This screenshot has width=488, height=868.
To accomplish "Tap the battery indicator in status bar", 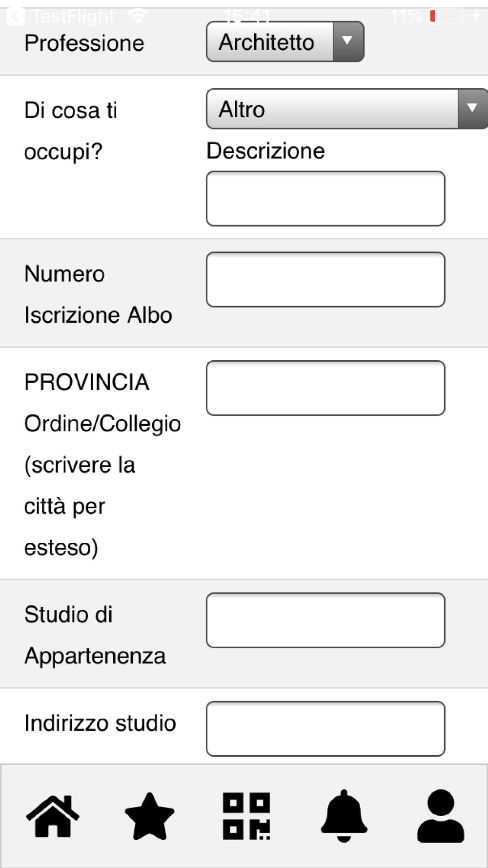I will 447,16.
